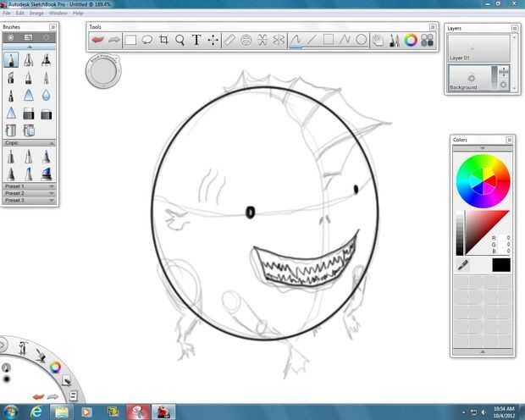Open brush properties icon in Brushes header
The height and width of the screenshot is (420, 525).
click(11, 37)
